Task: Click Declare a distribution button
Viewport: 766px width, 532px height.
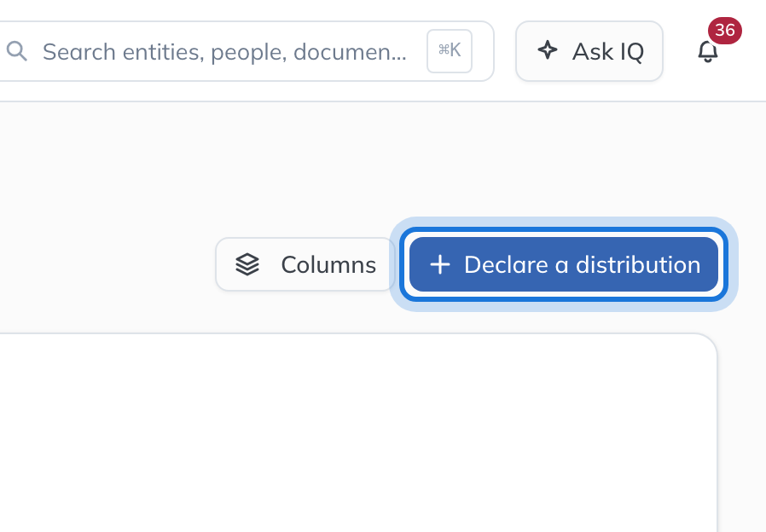Action: point(564,264)
